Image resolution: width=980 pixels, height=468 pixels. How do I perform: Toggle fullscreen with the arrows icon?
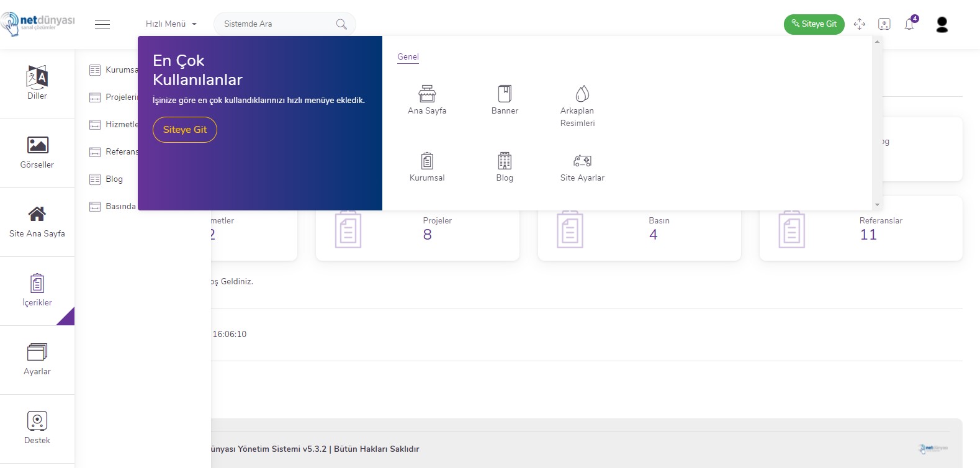pos(859,24)
